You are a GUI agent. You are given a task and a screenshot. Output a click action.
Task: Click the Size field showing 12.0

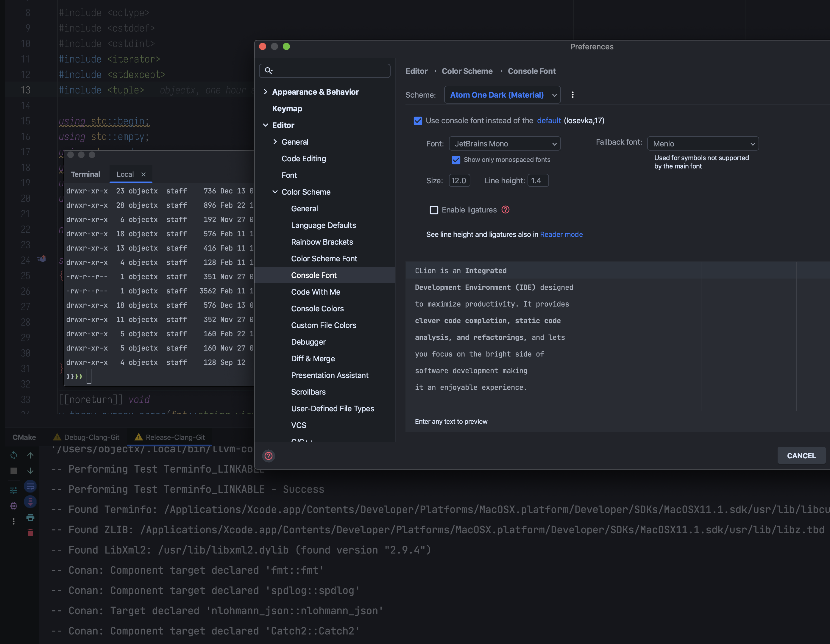click(459, 180)
